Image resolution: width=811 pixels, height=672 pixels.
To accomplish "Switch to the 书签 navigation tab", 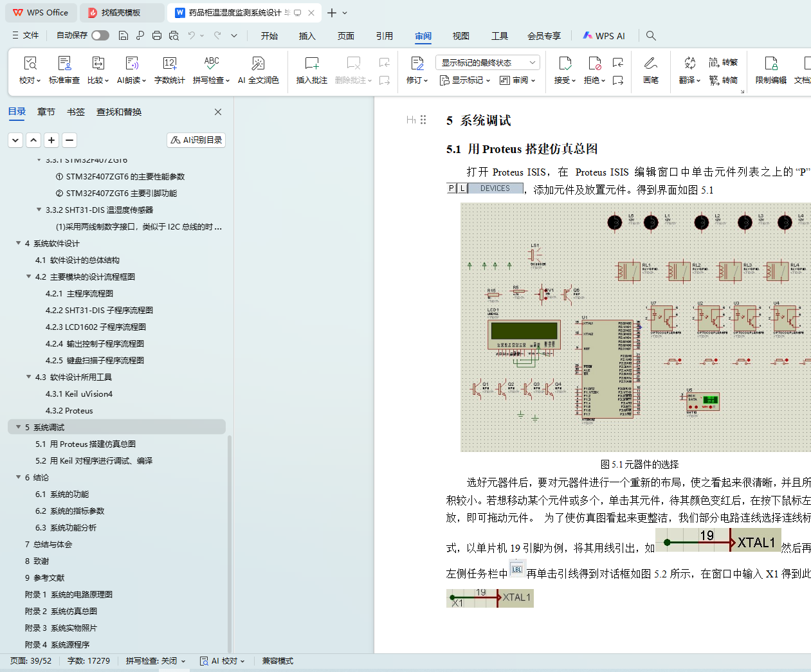I will coord(76,112).
